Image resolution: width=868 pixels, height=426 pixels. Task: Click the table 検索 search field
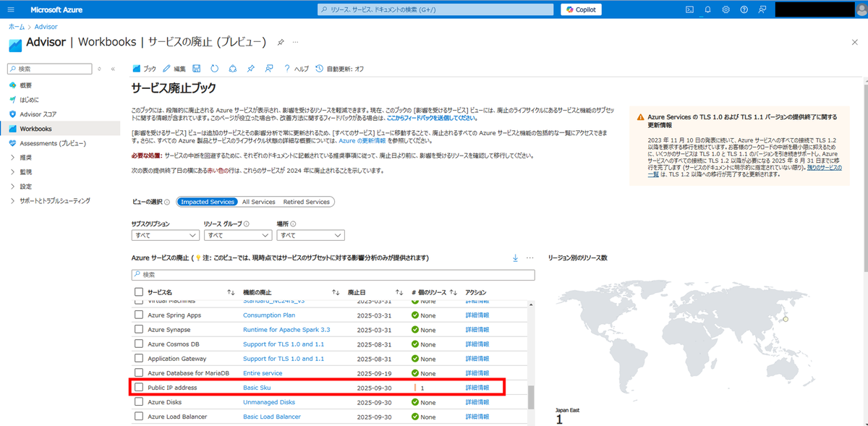pos(333,275)
